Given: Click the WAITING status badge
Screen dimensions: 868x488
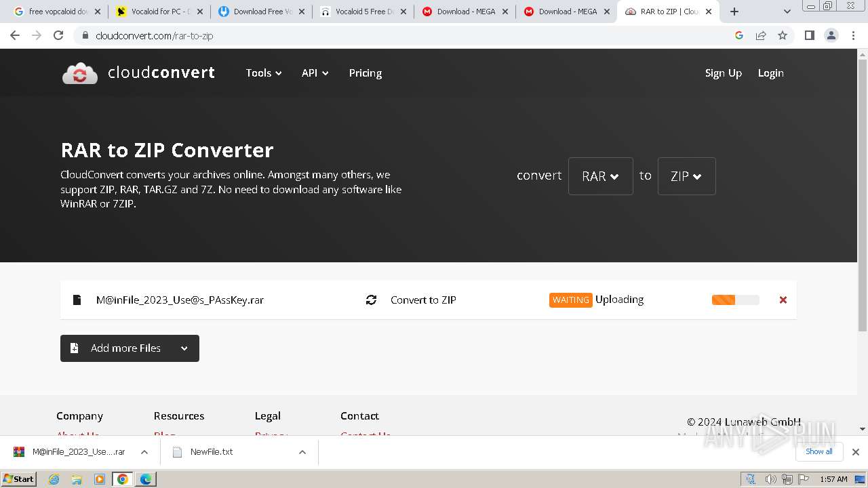Looking at the screenshot, I should [x=570, y=300].
